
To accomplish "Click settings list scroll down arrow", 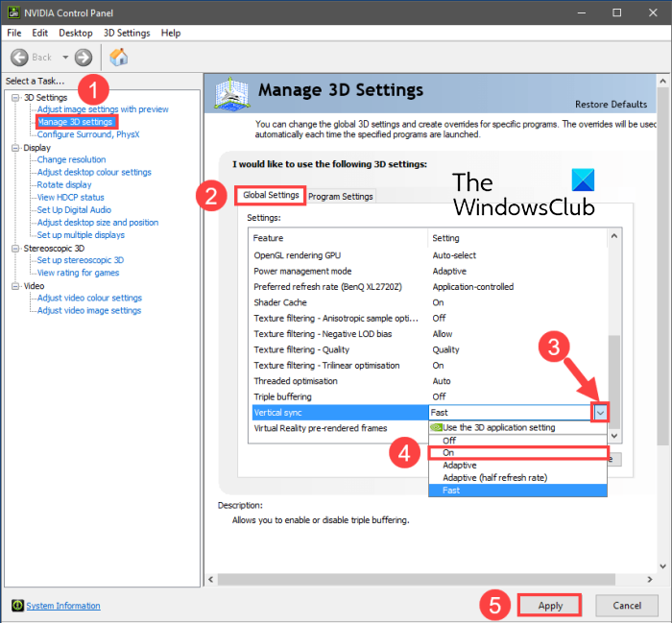I will coord(614,436).
